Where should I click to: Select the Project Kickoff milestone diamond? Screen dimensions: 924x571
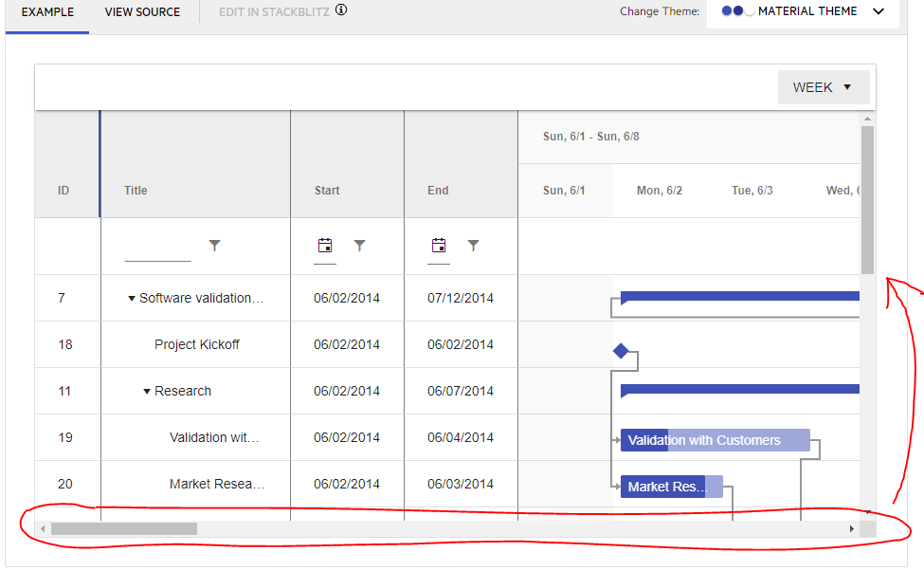[623, 351]
